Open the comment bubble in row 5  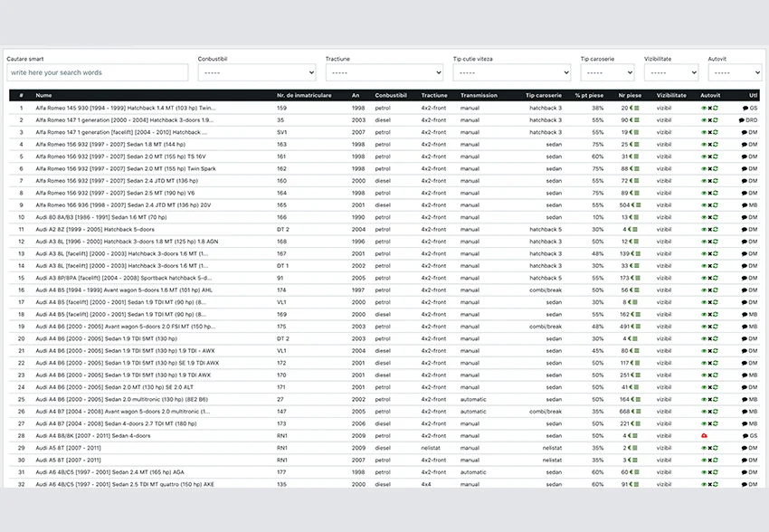click(745, 157)
